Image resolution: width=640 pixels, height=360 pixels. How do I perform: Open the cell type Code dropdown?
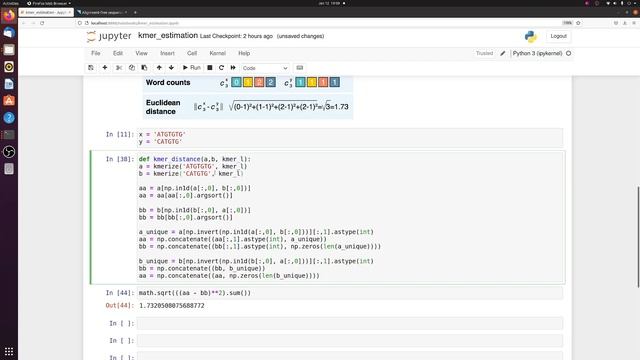[265, 68]
